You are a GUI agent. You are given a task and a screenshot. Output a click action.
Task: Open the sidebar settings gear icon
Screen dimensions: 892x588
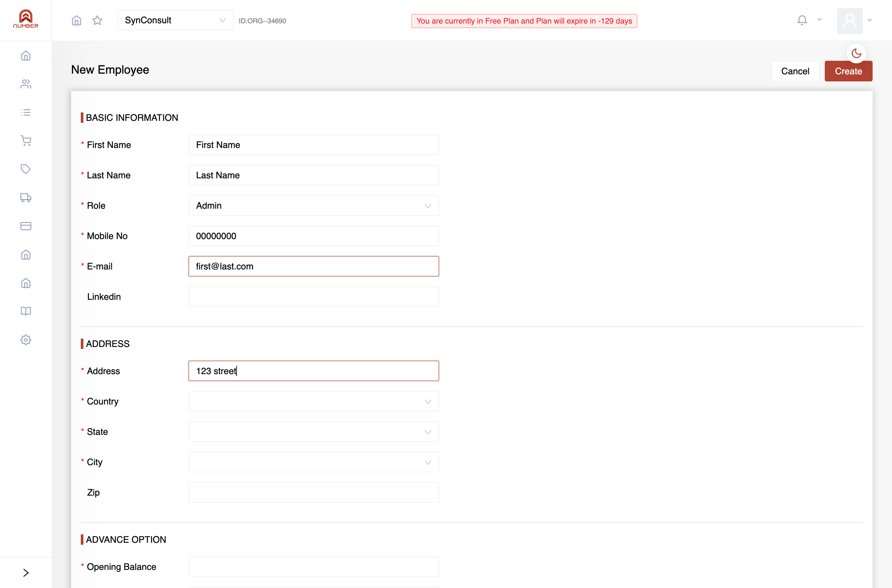click(26, 340)
